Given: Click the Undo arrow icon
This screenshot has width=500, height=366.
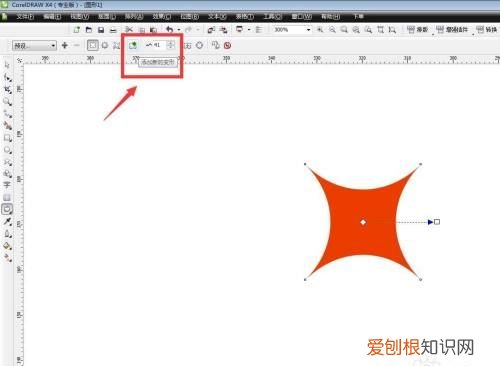Looking at the screenshot, I should click(x=170, y=30).
